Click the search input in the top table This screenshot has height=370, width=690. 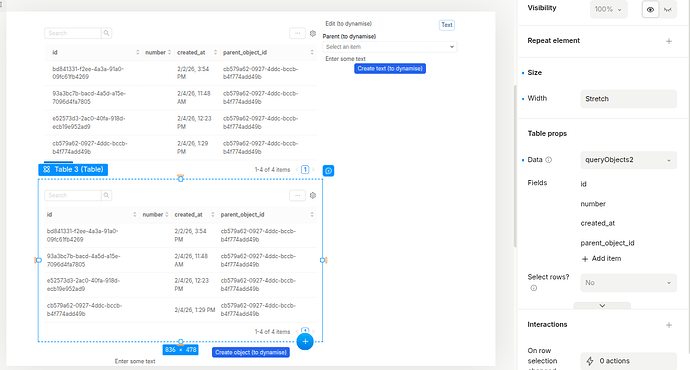coord(73,33)
